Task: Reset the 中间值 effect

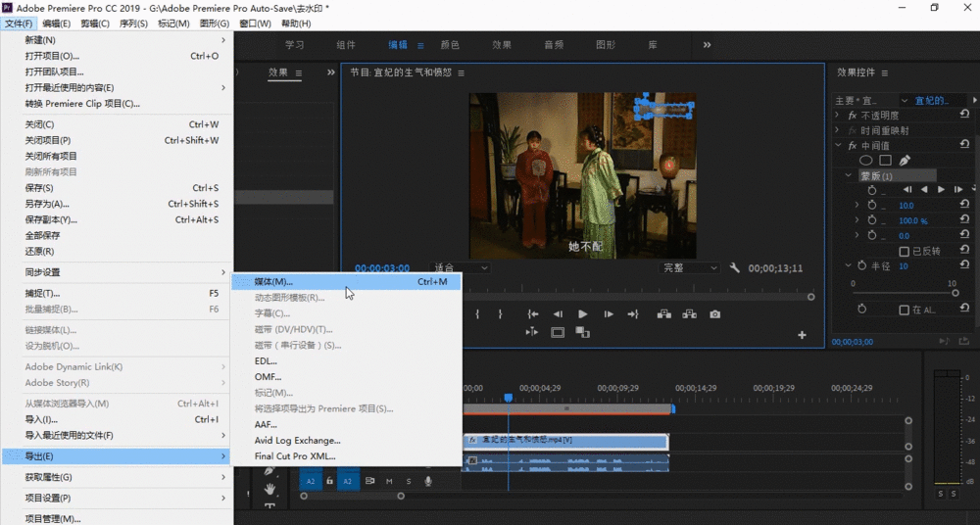Action: [964, 144]
